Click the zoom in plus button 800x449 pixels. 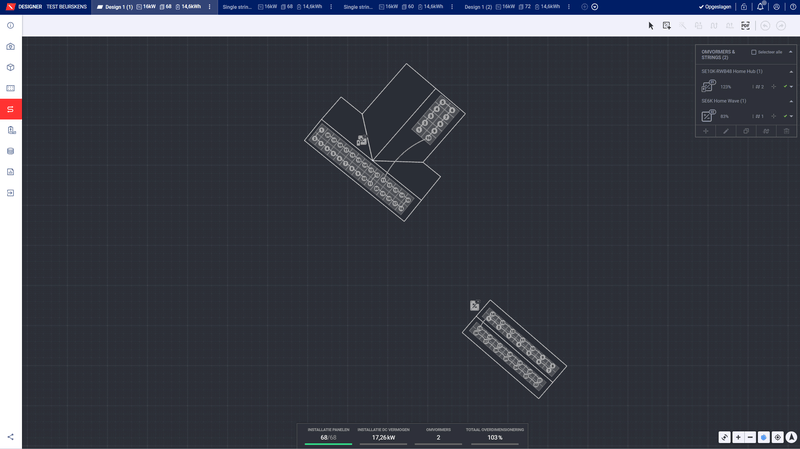(x=738, y=437)
